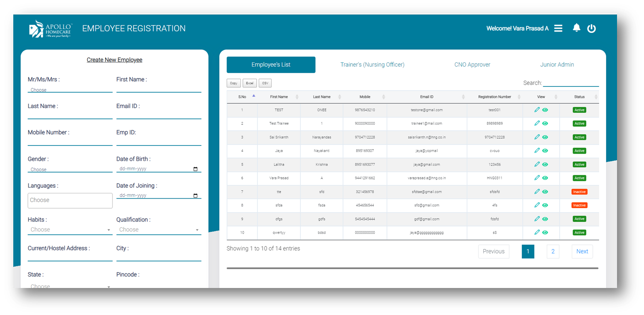Open the notifications bell icon
Screen dimensions: 644x315
pos(576,28)
